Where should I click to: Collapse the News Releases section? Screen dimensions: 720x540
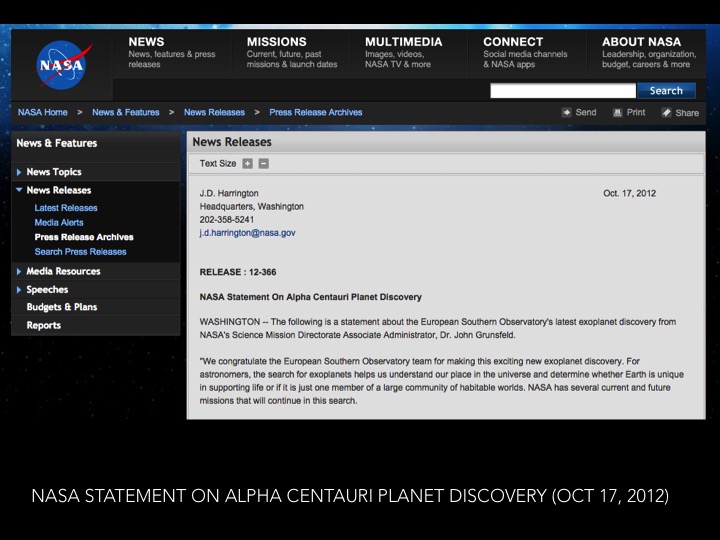click(x=19, y=190)
